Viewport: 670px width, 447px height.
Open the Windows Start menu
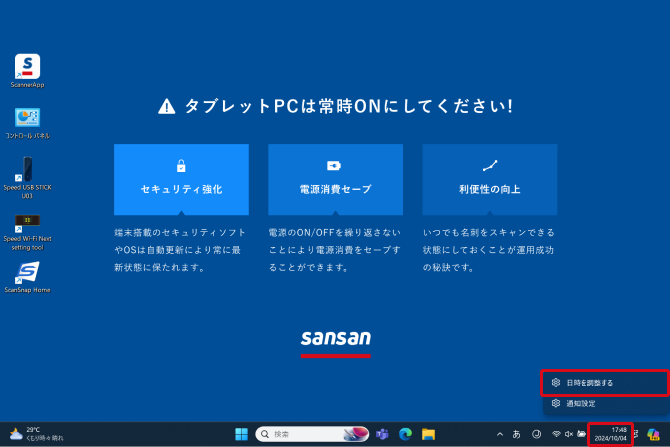[241, 434]
